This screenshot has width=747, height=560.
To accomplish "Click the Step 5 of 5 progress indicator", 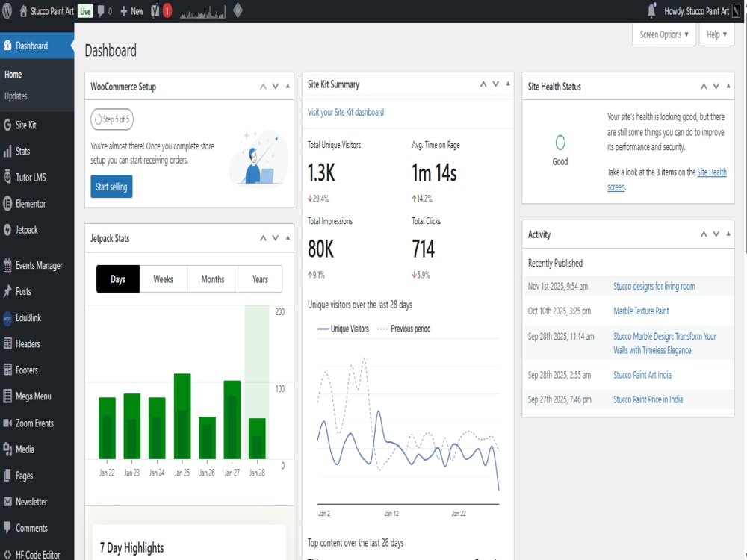I will tap(112, 119).
